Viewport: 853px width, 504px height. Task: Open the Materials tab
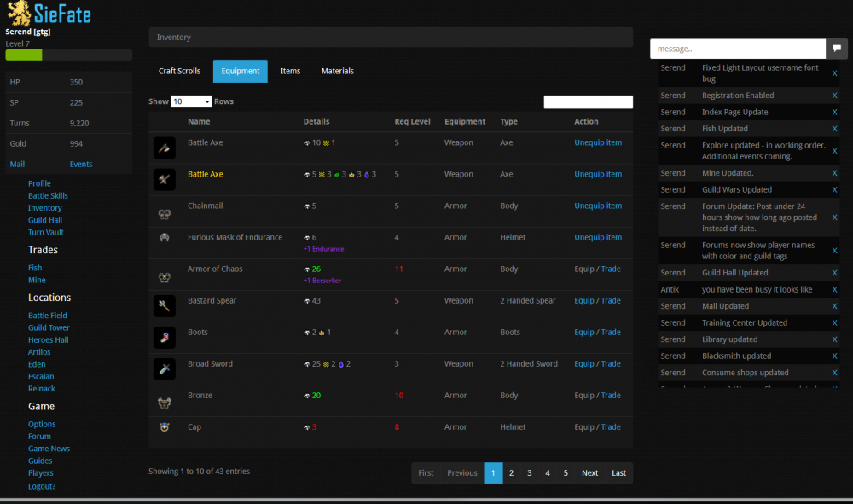337,71
